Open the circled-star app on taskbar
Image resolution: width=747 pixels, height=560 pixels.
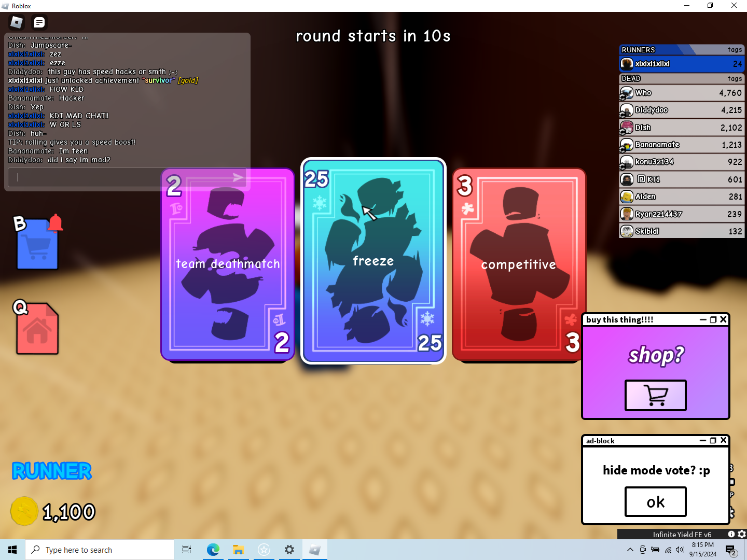pos(264,550)
